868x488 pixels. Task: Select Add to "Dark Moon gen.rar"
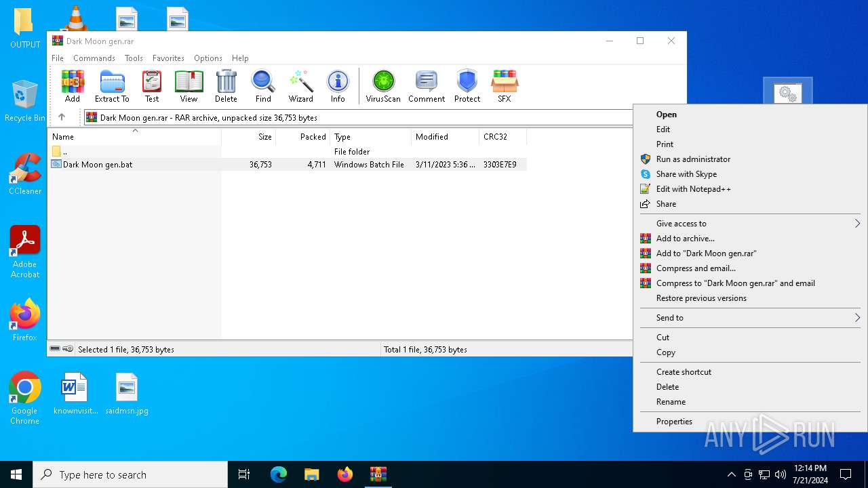(x=750, y=253)
